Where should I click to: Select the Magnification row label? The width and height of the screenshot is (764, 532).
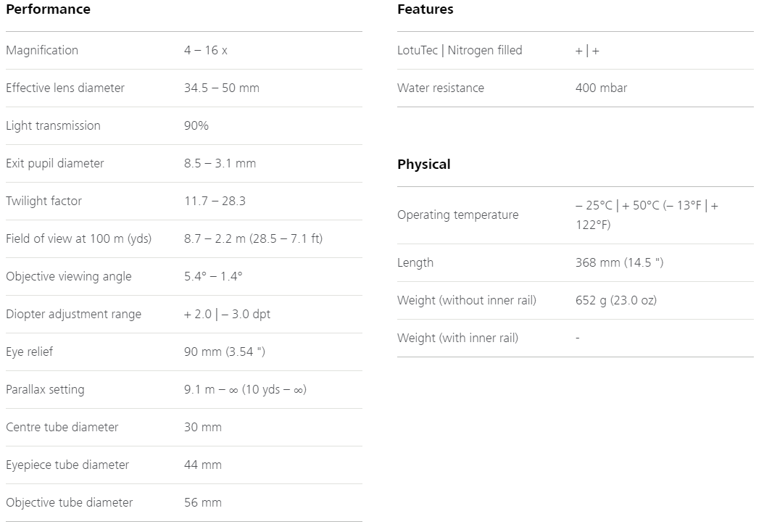click(42, 50)
